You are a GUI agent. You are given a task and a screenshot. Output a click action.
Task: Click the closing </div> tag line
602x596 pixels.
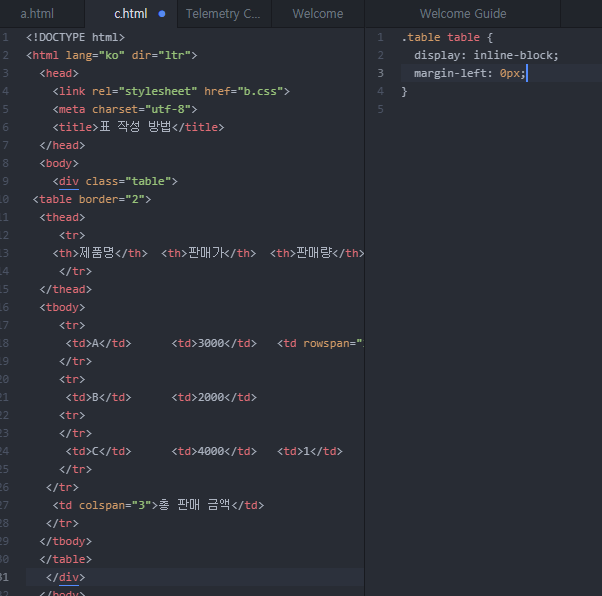[66, 577]
